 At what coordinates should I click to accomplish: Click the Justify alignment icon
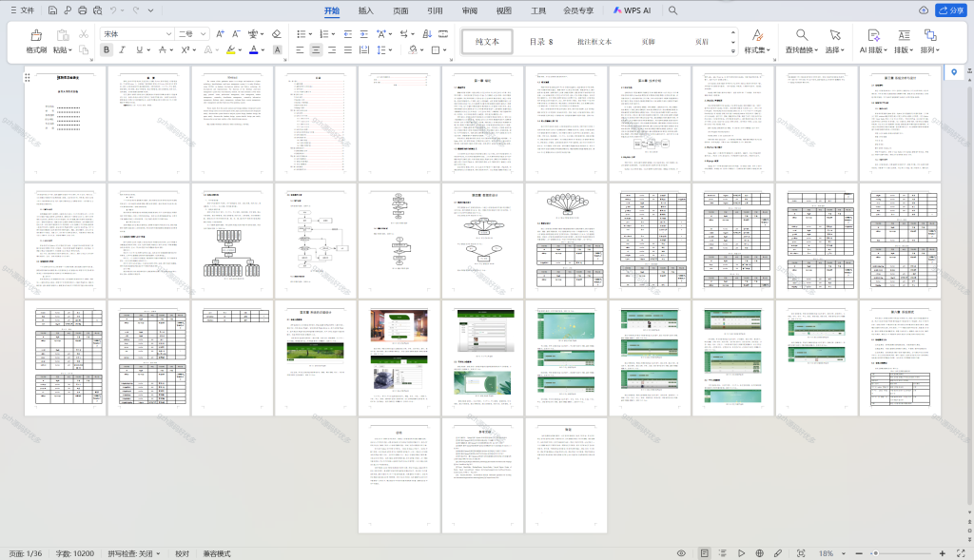[x=348, y=49]
